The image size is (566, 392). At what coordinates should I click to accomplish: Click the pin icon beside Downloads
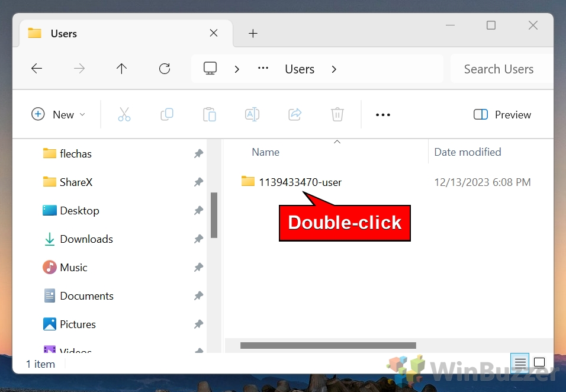198,239
